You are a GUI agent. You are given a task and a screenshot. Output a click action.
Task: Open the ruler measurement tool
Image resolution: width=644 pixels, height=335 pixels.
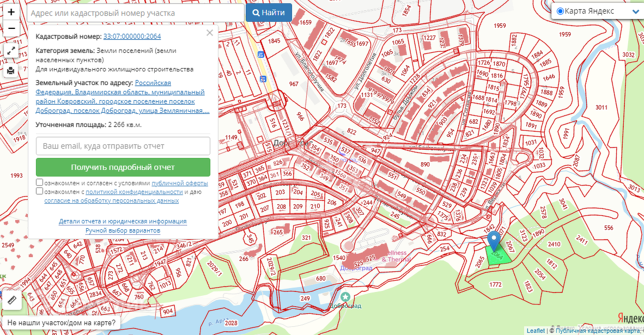pyautogui.click(x=12, y=301)
